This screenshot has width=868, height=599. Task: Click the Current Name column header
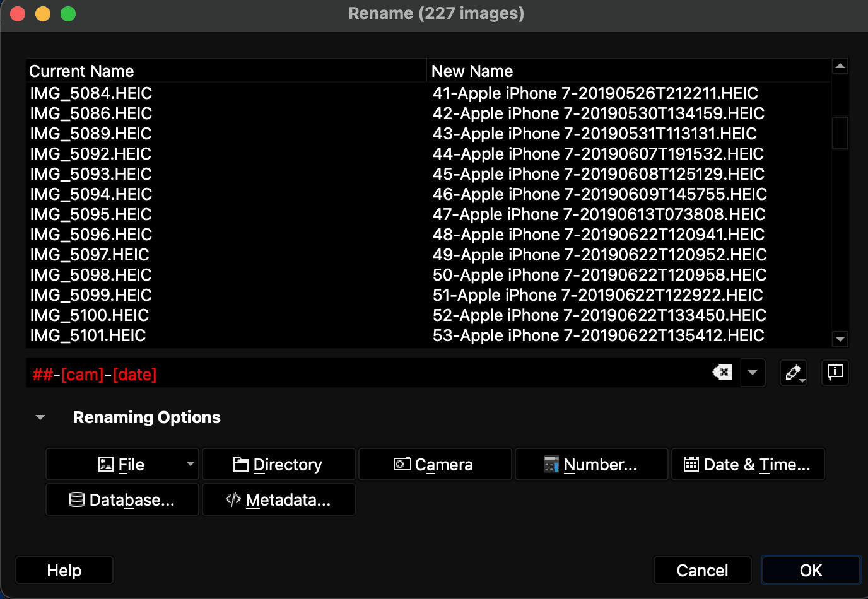(81, 71)
